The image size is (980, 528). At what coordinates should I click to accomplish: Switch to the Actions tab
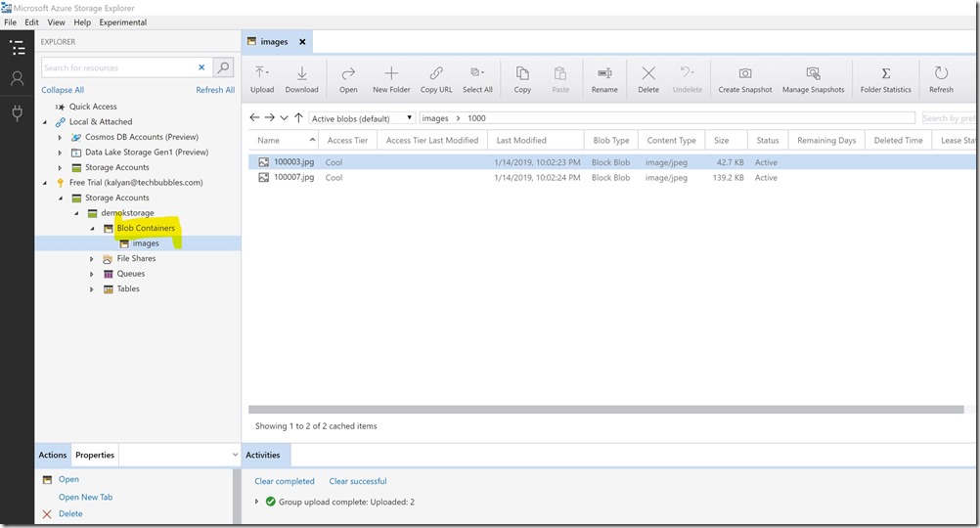tap(53, 455)
